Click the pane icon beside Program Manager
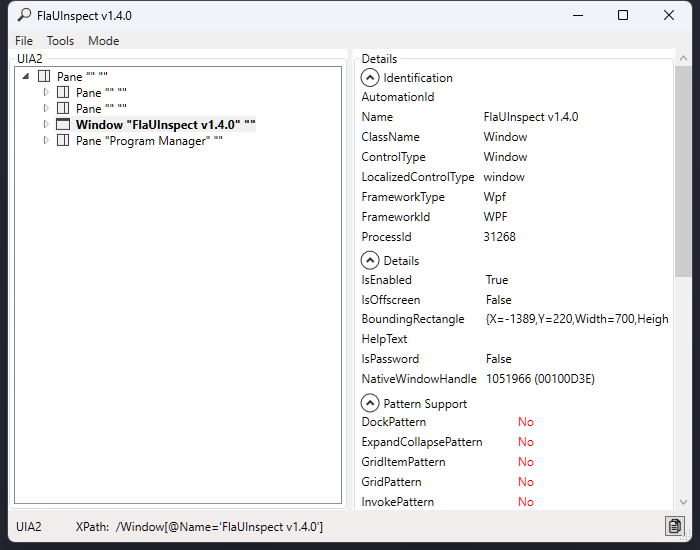 click(x=63, y=141)
